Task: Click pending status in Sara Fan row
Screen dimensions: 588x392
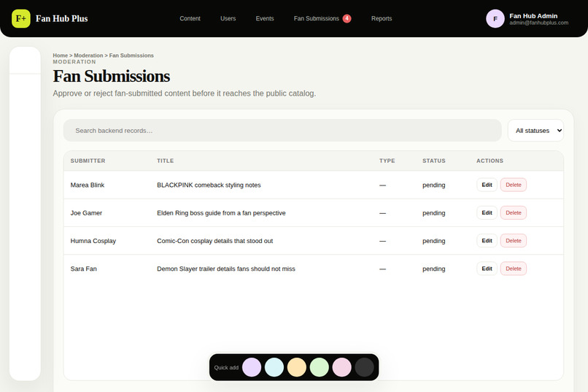Action: 434,269
